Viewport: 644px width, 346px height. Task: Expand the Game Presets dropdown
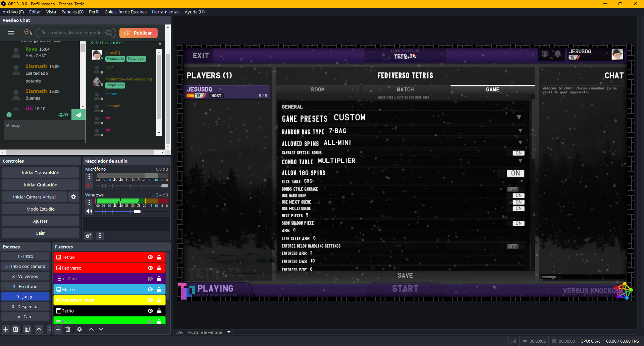pos(519,117)
